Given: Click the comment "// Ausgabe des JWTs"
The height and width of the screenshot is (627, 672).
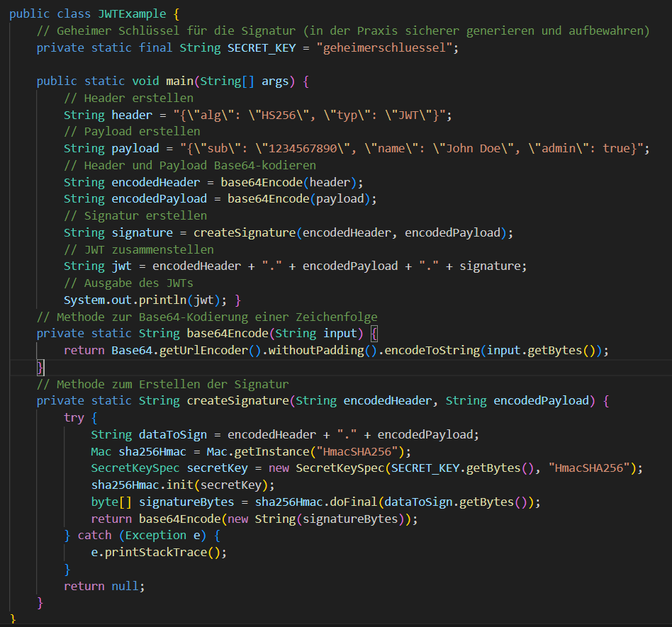Looking at the screenshot, I should coord(128,283).
